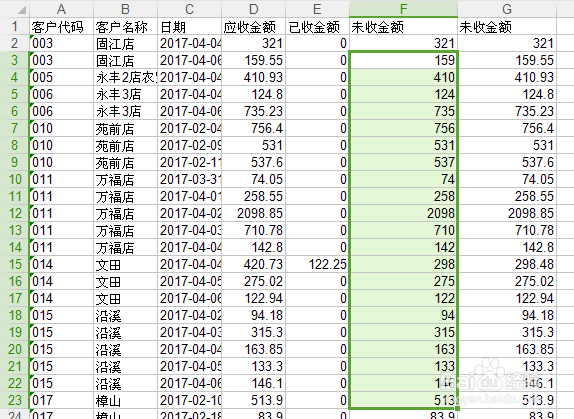Click cell F12 showing 2098
This screenshot has height=419, width=574.
tap(403, 213)
